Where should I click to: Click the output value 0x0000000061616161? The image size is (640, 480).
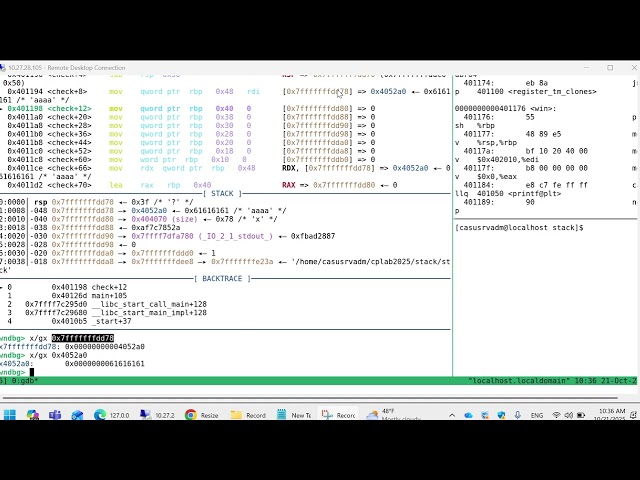(x=104, y=364)
